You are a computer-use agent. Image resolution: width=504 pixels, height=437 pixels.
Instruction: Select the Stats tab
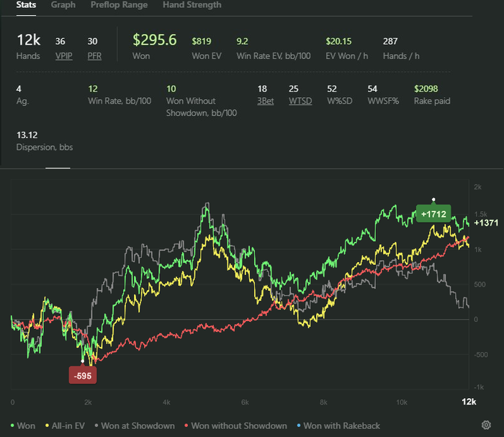click(27, 5)
